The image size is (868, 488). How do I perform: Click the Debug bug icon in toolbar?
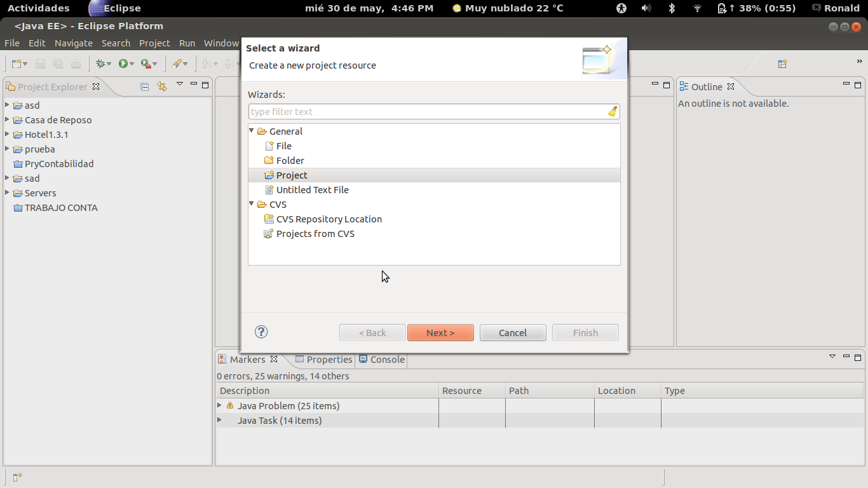(100, 64)
